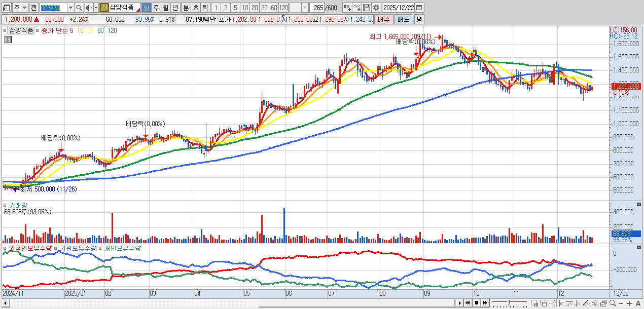
Task: Click the fast-forward button in bottom bar
Action: (485, 303)
